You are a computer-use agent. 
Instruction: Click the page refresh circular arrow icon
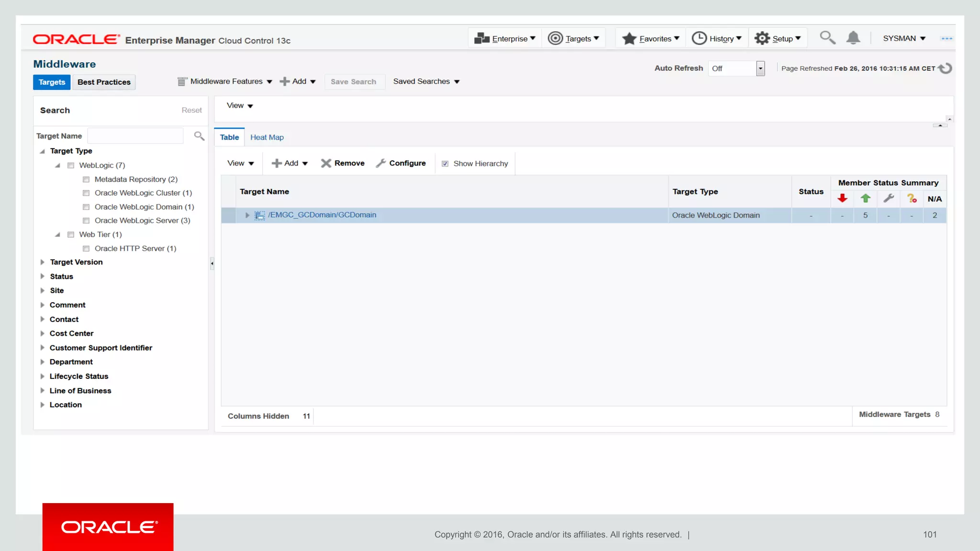point(945,68)
